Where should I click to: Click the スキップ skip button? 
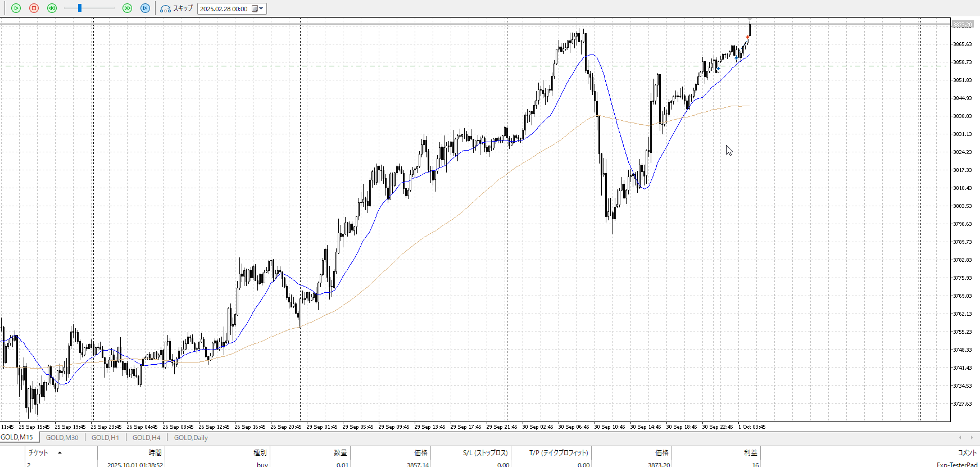176,8
